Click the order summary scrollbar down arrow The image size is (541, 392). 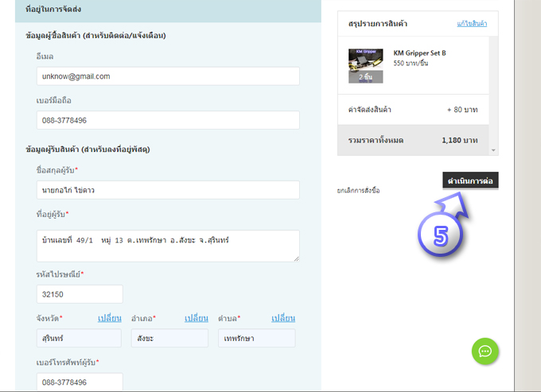click(x=493, y=150)
